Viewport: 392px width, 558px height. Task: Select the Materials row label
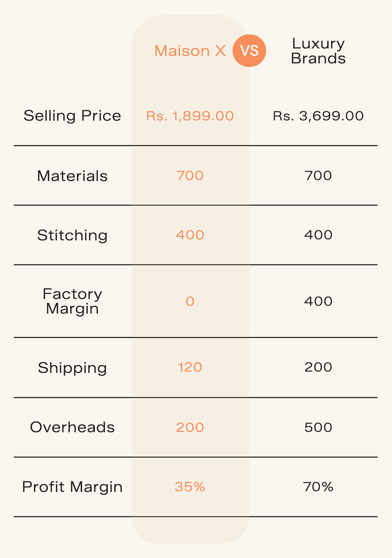(72, 176)
